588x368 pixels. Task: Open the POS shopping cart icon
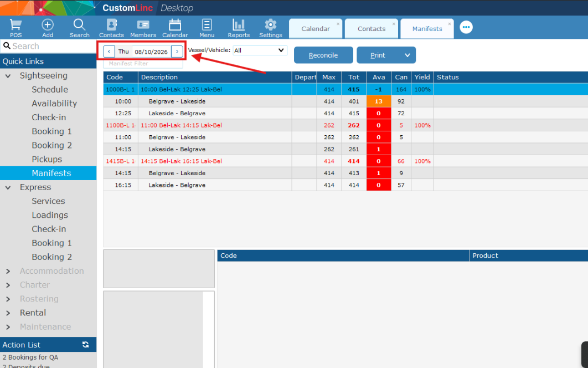(16, 28)
